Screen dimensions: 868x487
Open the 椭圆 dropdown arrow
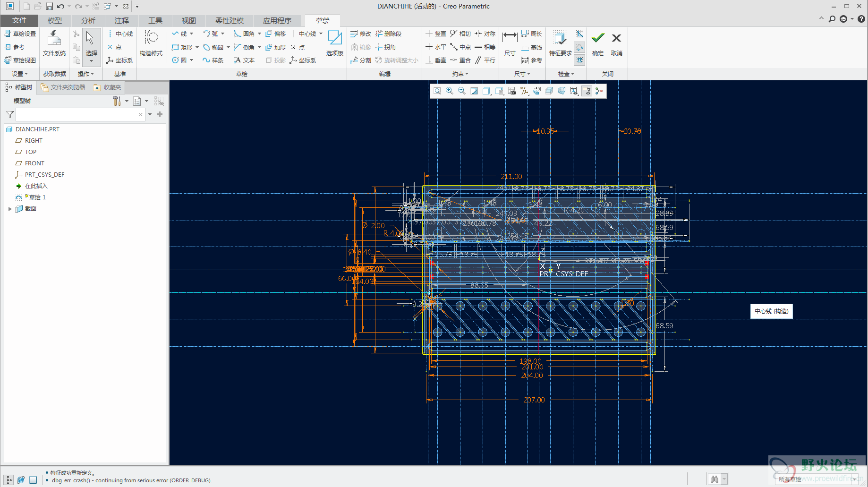click(x=229, y=47)
